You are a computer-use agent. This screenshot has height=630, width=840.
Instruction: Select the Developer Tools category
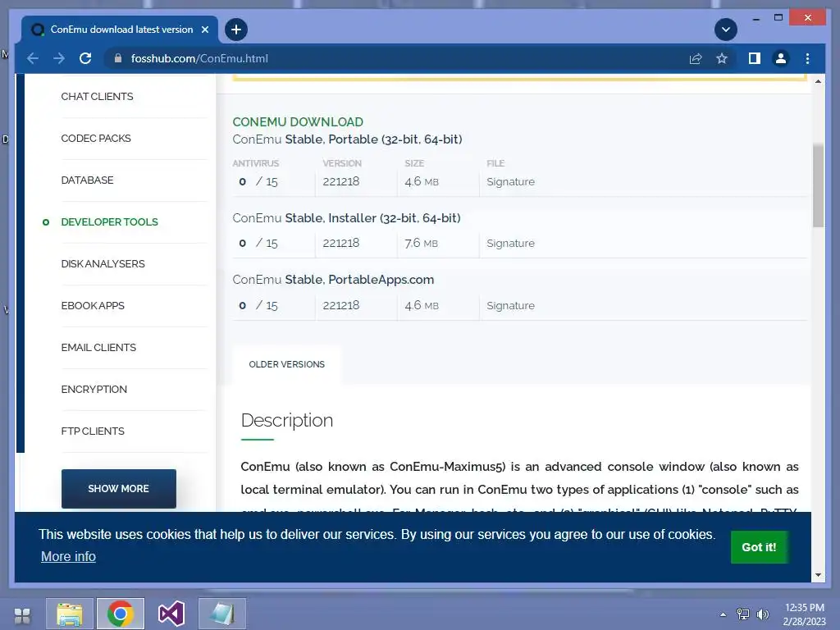(109, 221)
